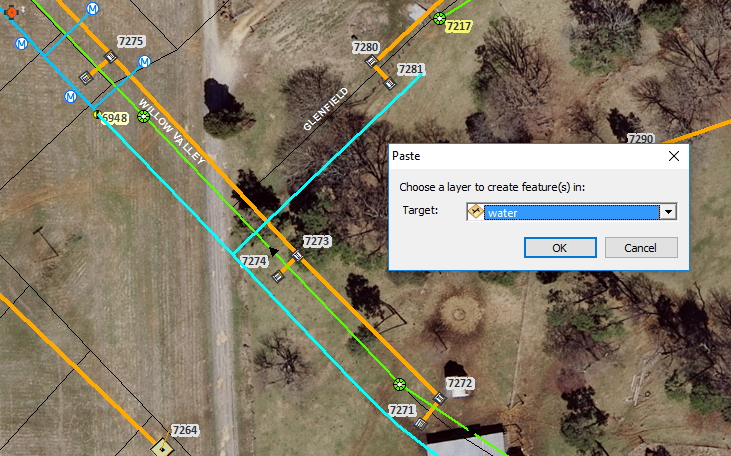This screenshot has height=456, width=731.
Task: Select the meter box at label 7271
Action: pos(421,424)
